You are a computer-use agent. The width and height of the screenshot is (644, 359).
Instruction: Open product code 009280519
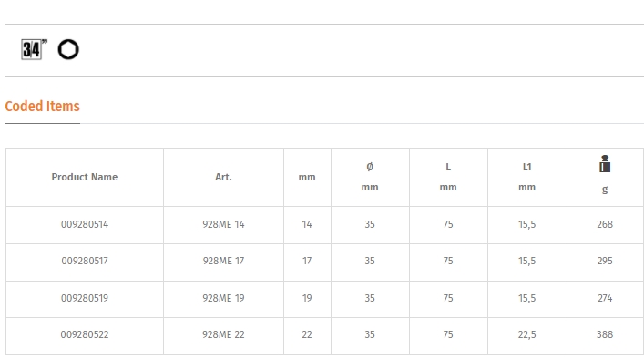point(85,298)
